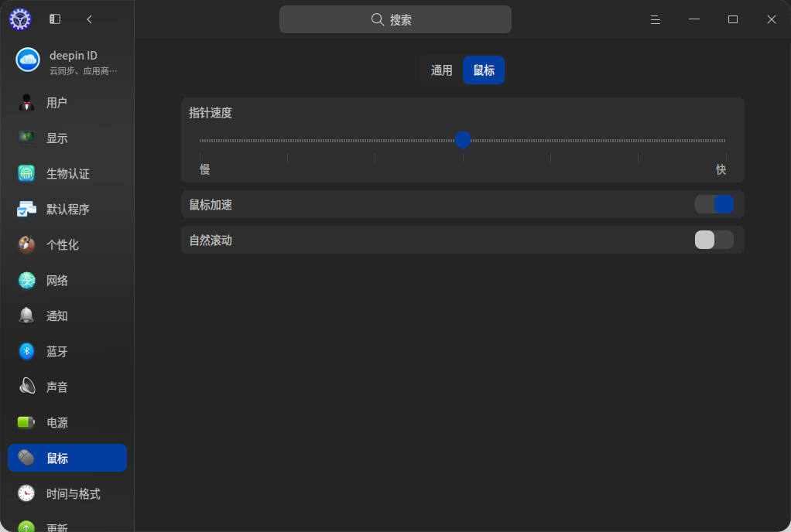Click the 云同步、应用商… subtitle text
Screen dimensions: 791x532
pyautogui.click(x=84, y=71)
